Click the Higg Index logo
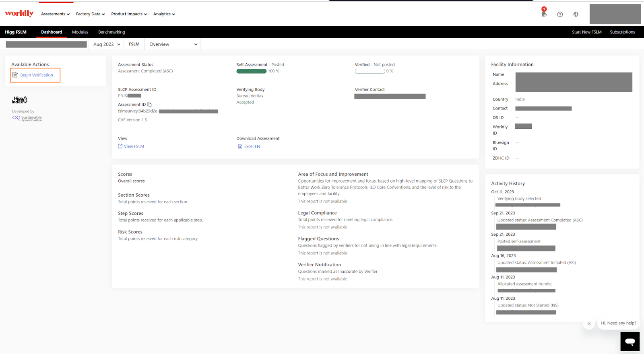 pyautogui.click(x=19, y=100)
